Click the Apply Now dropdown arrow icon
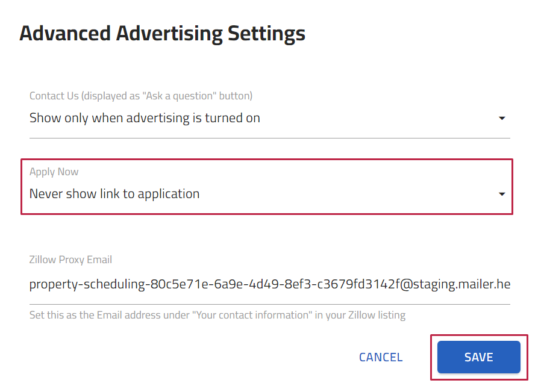The image size is (541, 392). click(502, 194)
